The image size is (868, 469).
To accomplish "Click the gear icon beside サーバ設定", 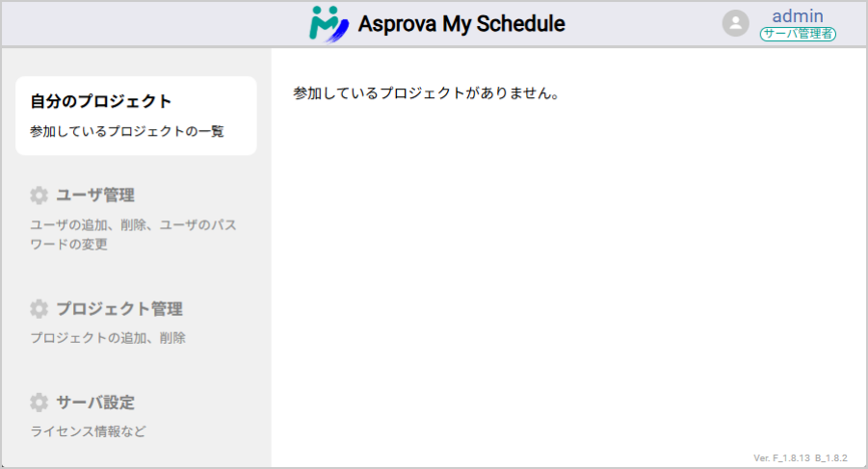I will point(39,403).
